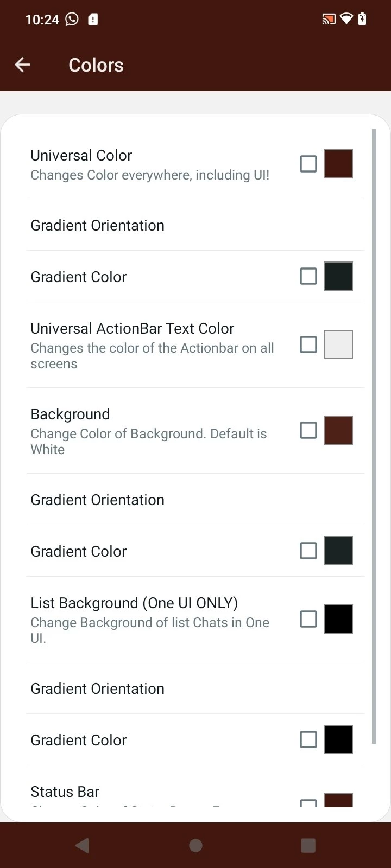The image size is (391, 868).
Task: Tap the WhatsApp notification icon in status bar
Action: coord(72,20)
